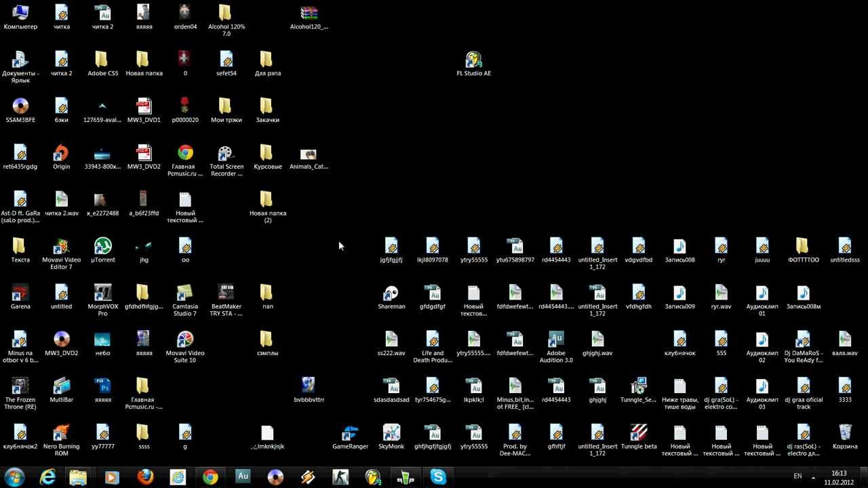Launch Shareman desktop shortcut
Viewport: 868px width, 488px height.
point(391,298)
